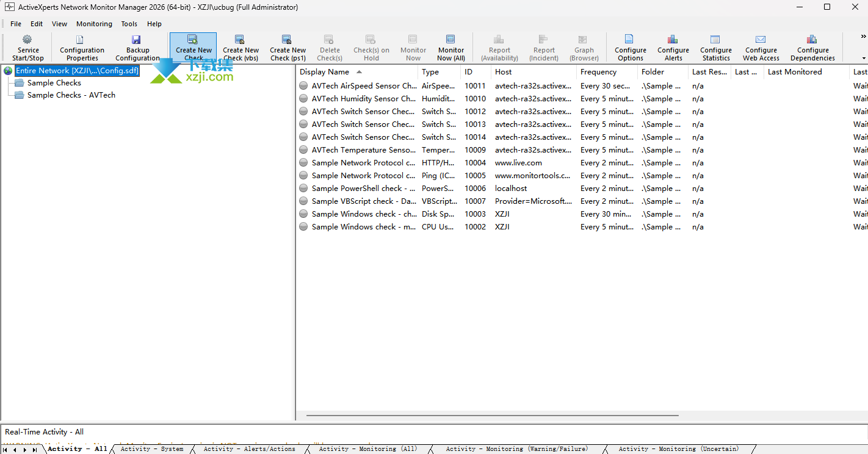Click the Disk Sp... type cell

(438, 214)
